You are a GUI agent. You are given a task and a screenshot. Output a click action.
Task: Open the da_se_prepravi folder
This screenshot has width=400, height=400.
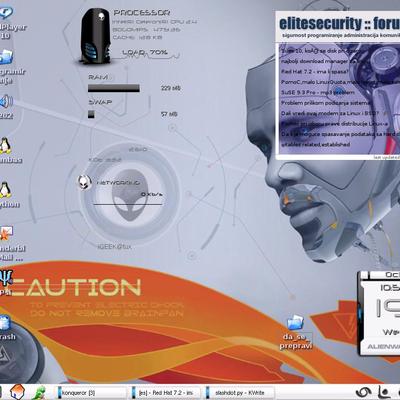point(295,323)
